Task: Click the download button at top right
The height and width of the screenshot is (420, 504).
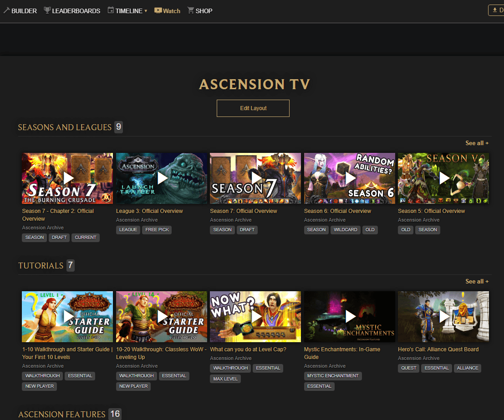Action: (496, 10)
